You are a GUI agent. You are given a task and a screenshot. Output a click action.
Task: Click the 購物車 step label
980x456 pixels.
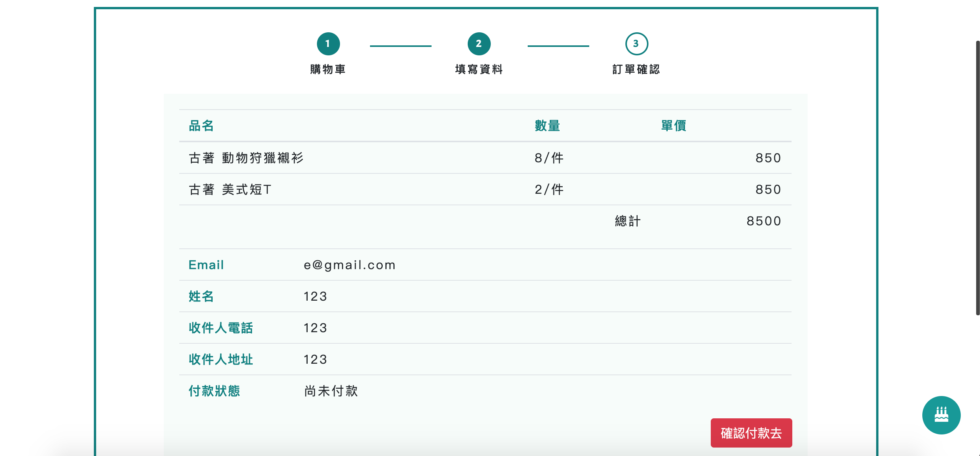coord(328,70)
